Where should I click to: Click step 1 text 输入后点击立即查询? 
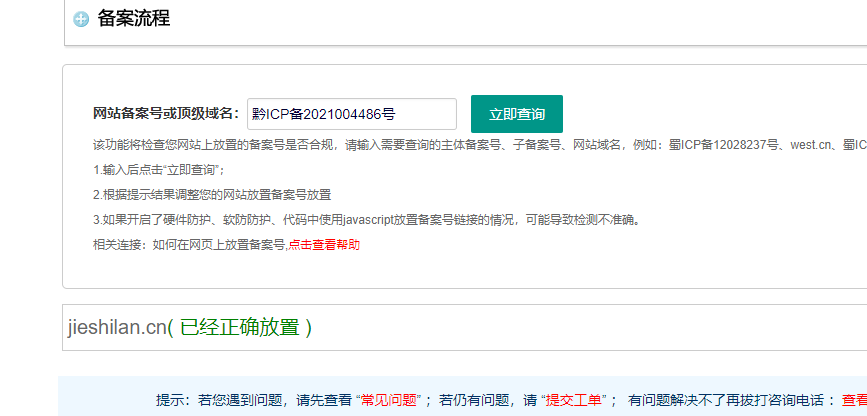(159, 169)
